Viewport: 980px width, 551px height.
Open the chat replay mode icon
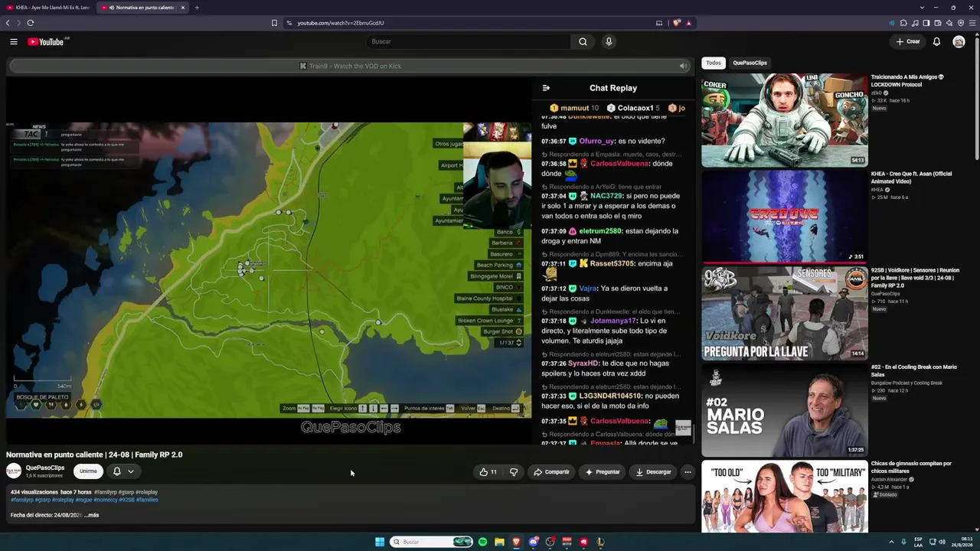[546, 88]
